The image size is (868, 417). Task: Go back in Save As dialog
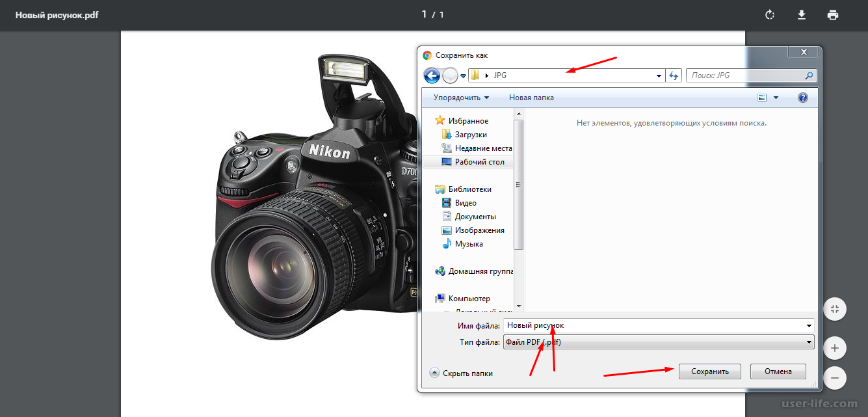tap(432, 75)
